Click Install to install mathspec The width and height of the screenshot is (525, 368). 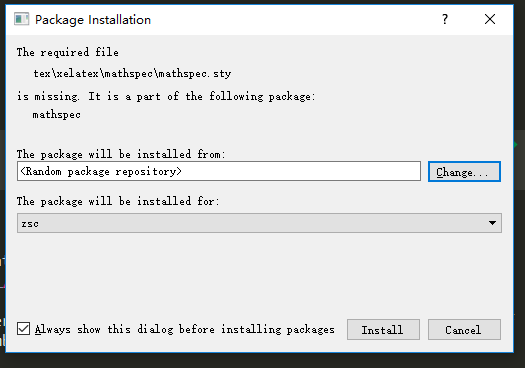[x=383, y=329]
